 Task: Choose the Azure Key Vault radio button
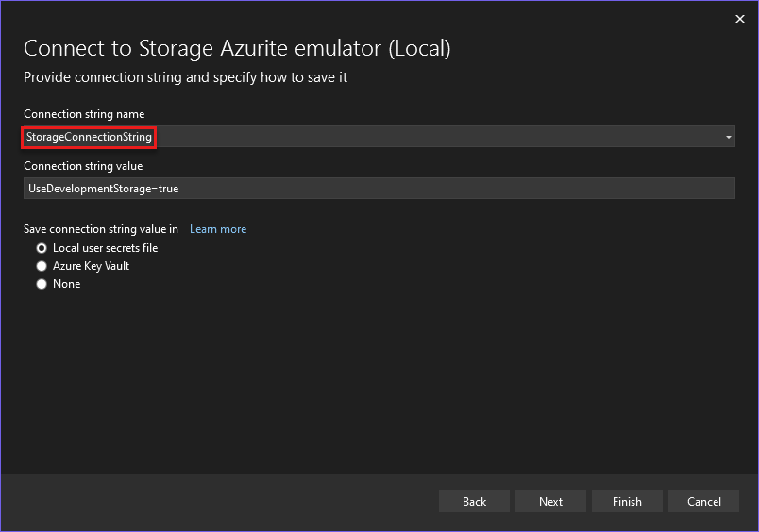[x=42, y=266]
